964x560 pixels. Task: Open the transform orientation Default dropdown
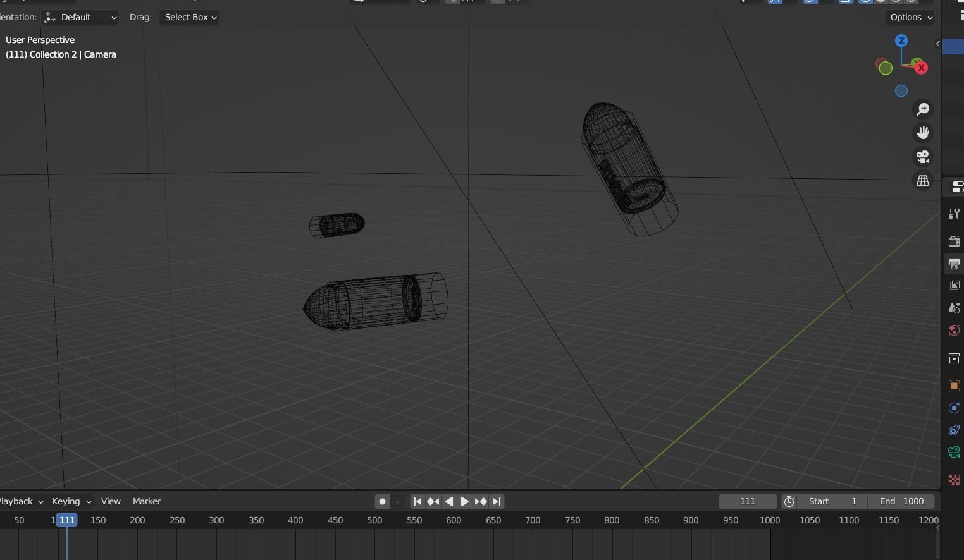[x=80, y=17]
